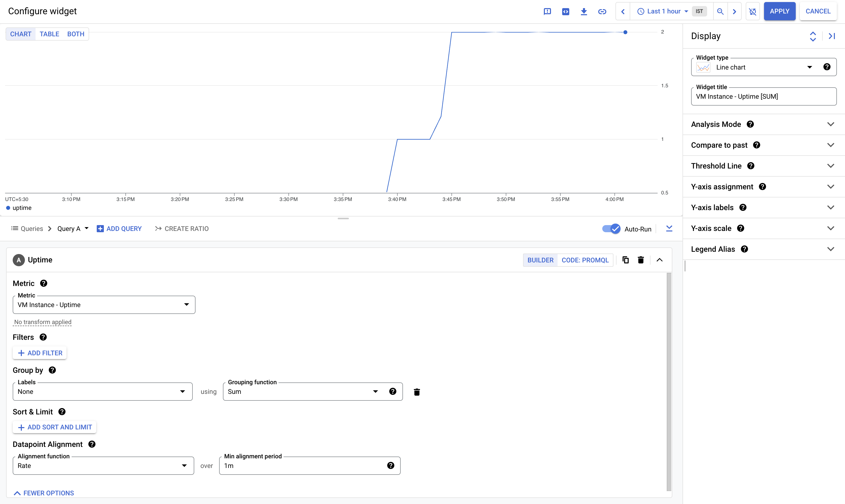Screen dimensions: 845x504
Task: Click the delete query trash icon
Action: (641, 260)
